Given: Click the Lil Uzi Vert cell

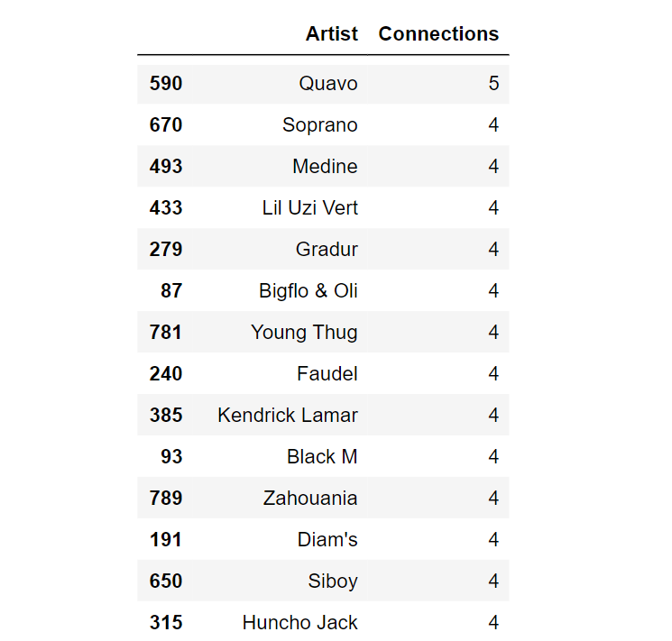Looking at the screenshot, I should (x=310, y=208).
